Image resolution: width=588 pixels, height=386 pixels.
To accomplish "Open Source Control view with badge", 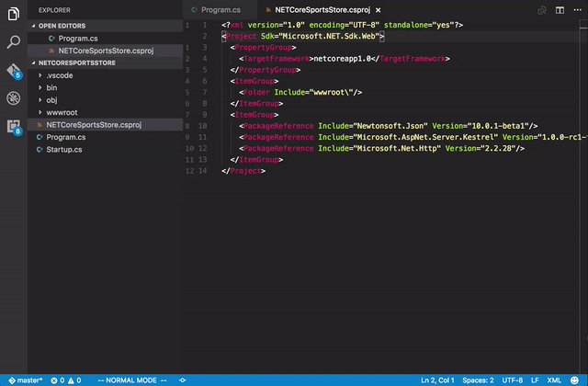I will [x=14, y=70].
